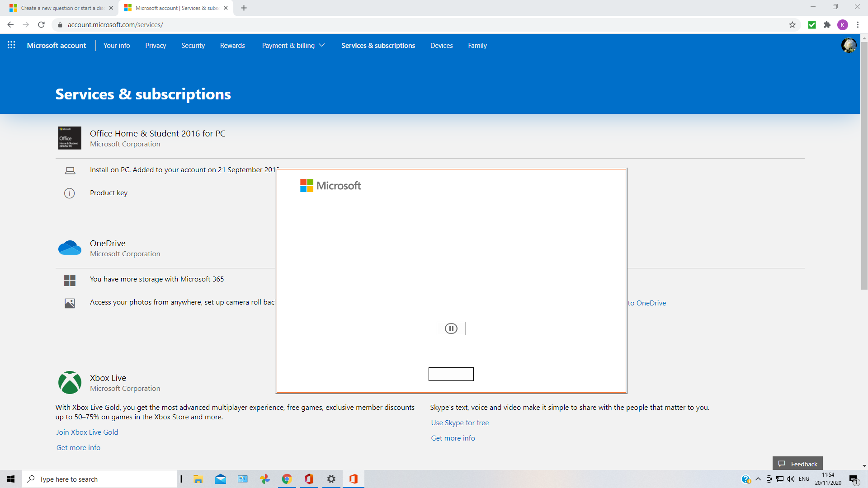Click the scrollbar down arrow
The image size is (868, 488).
864,466
